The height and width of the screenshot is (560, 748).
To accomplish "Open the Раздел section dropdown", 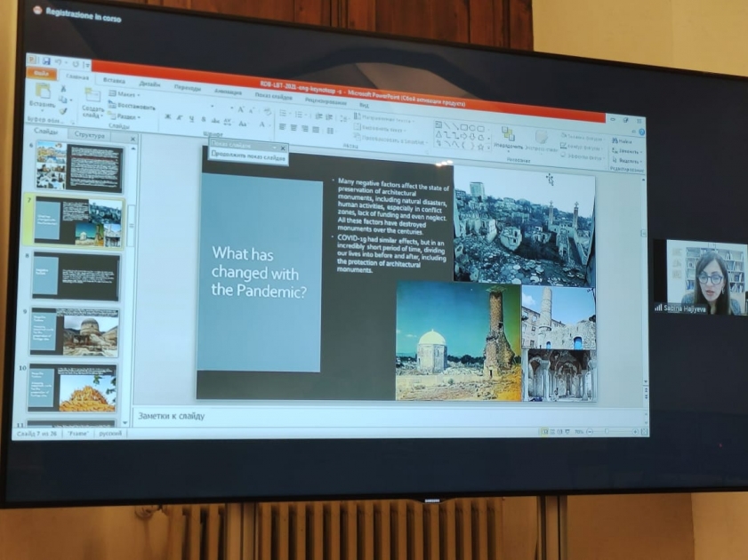I will (124, 116).
